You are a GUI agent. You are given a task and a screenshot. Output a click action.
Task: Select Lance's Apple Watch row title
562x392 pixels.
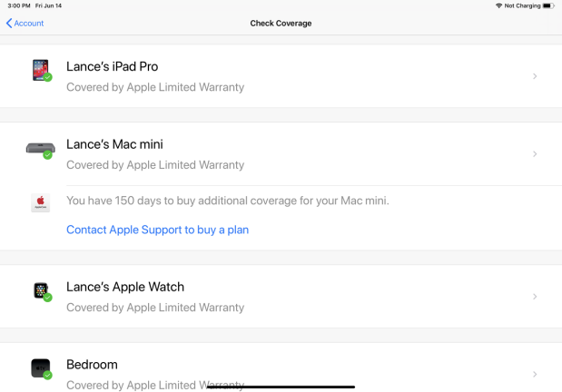(125, 287)
